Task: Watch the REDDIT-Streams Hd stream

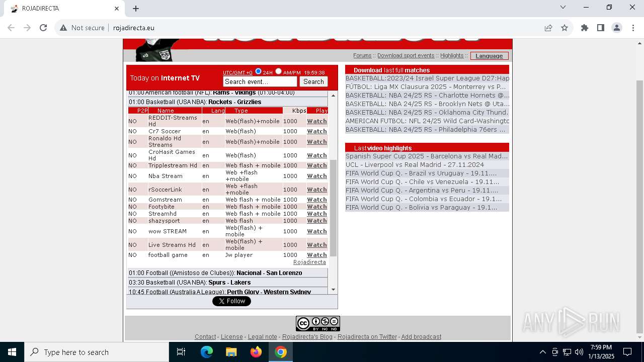Action: point(317,121)
